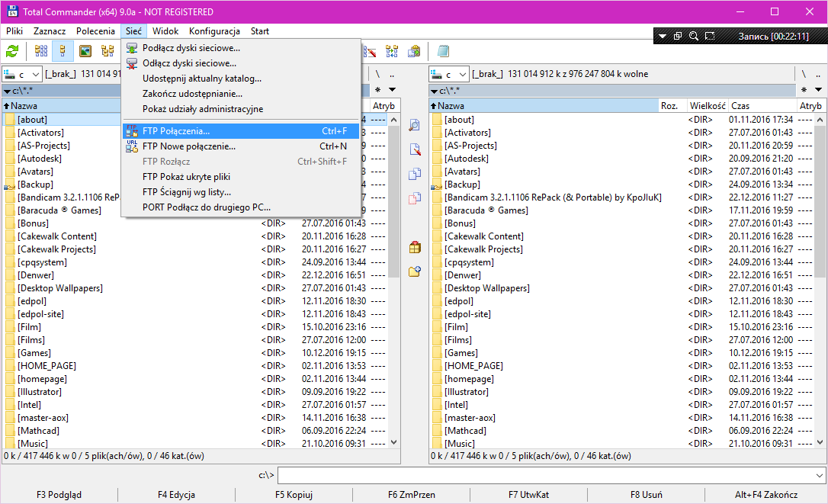Select [Desktop Wallpapers] folder in left panel

(x=60, y=288)
